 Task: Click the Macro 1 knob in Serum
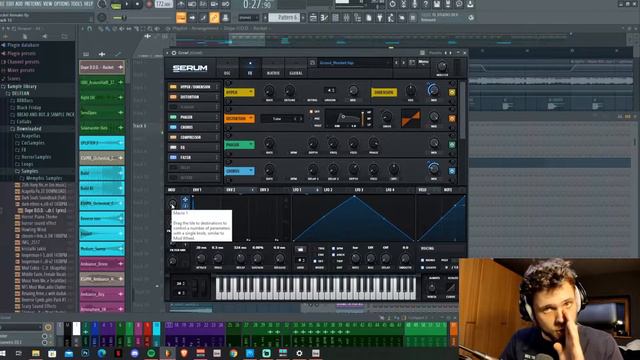click(172, 203)
